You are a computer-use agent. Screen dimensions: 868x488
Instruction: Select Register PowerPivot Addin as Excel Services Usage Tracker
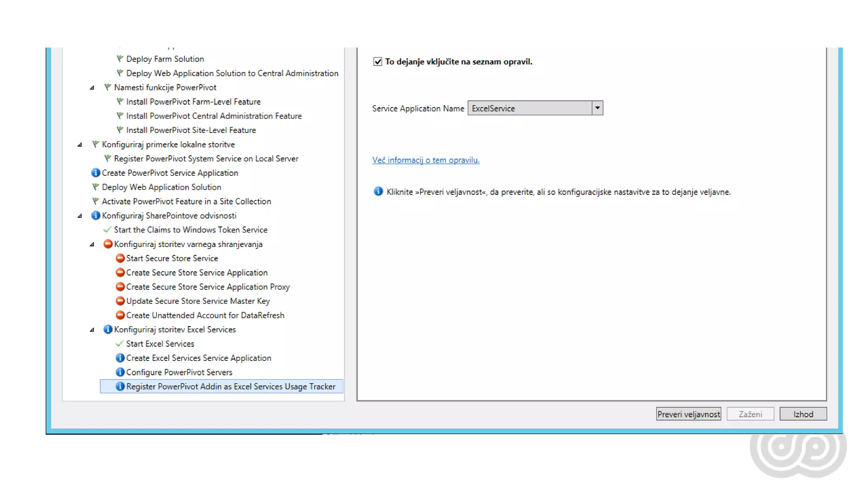pyautogui.click(x=230, y=386)
